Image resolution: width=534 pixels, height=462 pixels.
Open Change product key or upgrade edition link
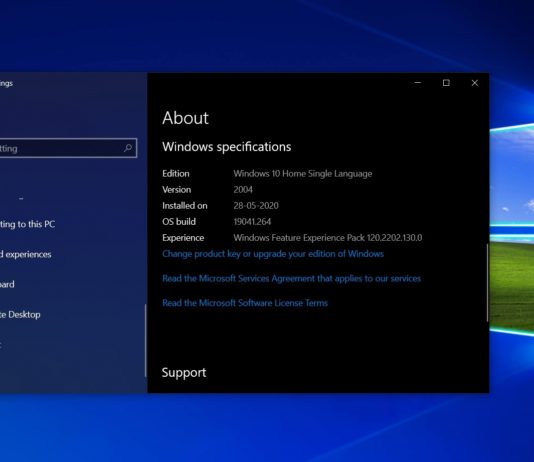point(273,254)
